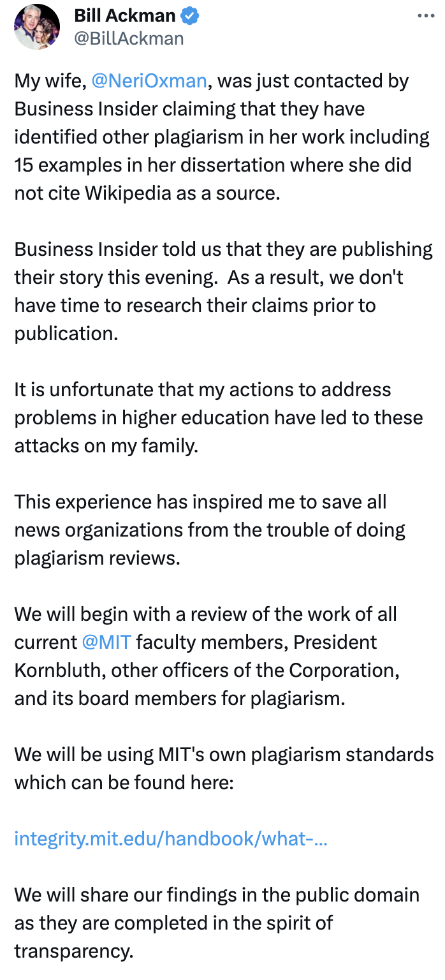The height and width of the screenshot is (980, 445).
Task: Open the tweet's more options ellipsis menu
Action: [x=425, y=15]
